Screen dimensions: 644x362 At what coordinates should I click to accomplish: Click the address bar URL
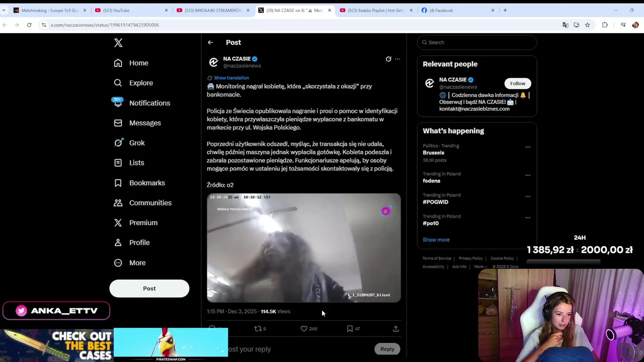click(105, 25)
